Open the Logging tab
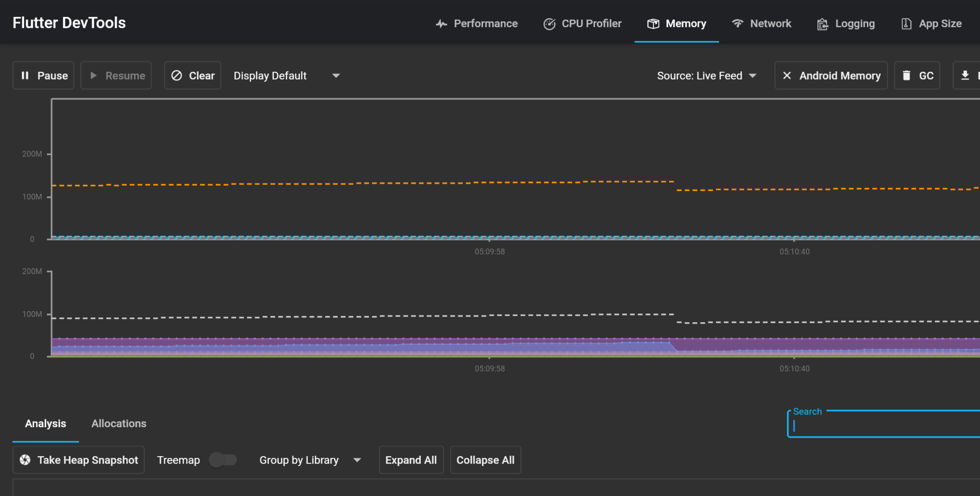 (846, 23)
